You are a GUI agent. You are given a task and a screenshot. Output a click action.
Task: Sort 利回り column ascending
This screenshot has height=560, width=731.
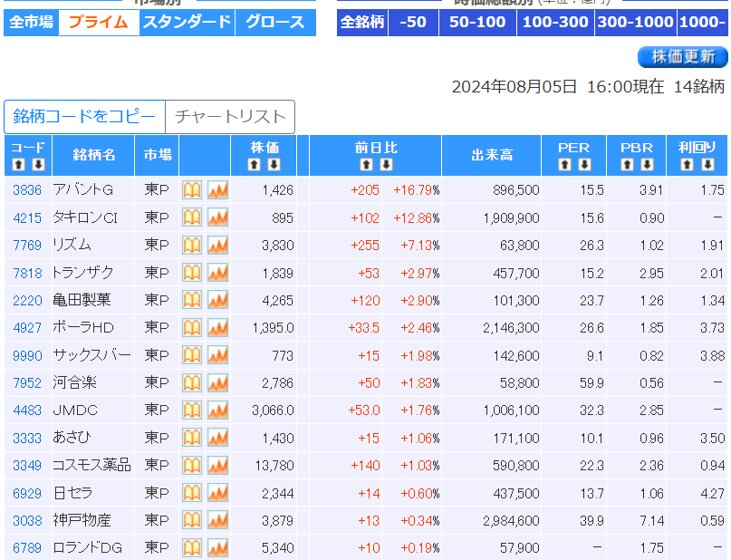(688, 165)
